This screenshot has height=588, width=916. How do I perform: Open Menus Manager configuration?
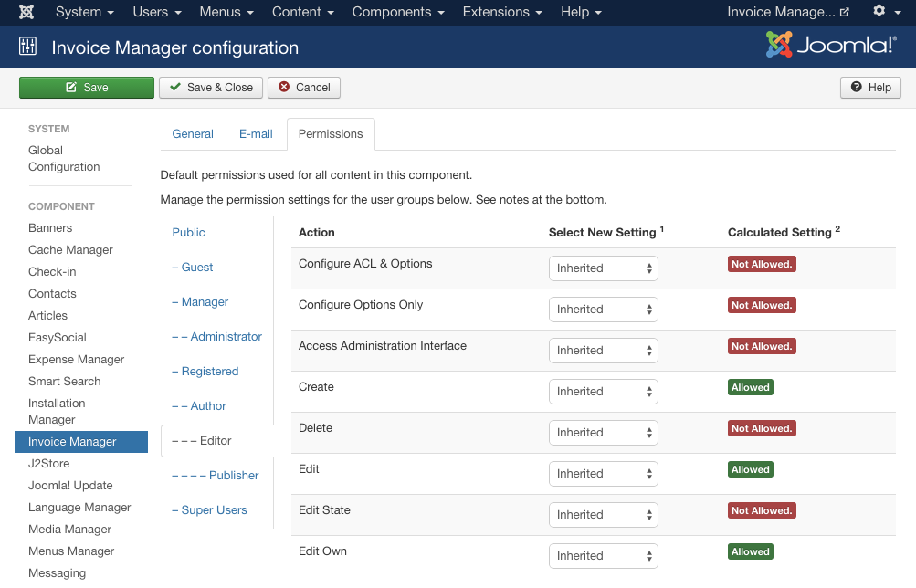point(71,551)
